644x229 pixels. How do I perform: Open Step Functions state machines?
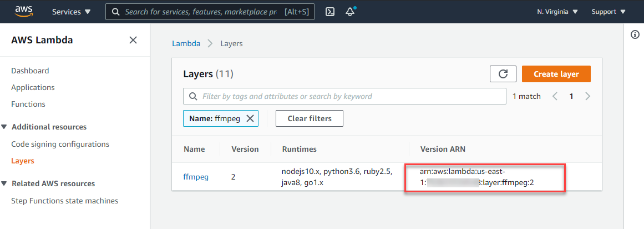65,201
